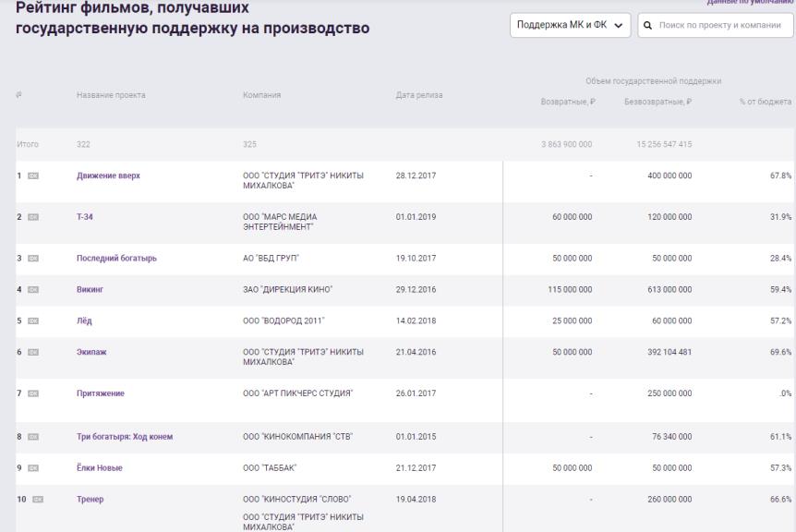Sort by the % от бюджета column header
796x532 pixels.
[766, 102]
